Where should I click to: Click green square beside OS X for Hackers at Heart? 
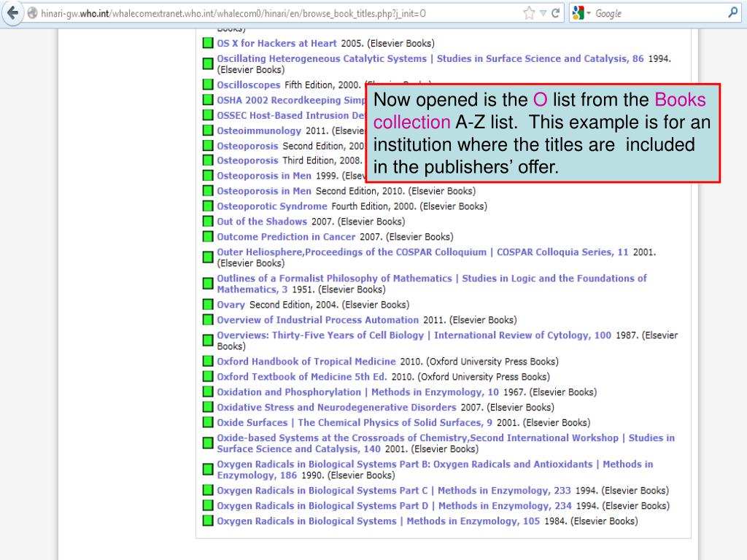(208, 43)
